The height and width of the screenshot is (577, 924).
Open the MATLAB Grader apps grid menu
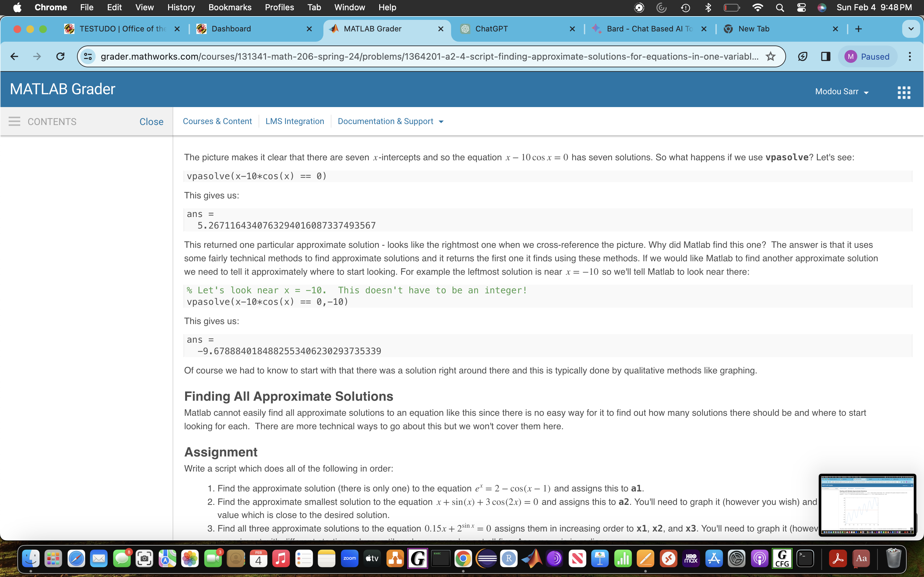point(904,92)
